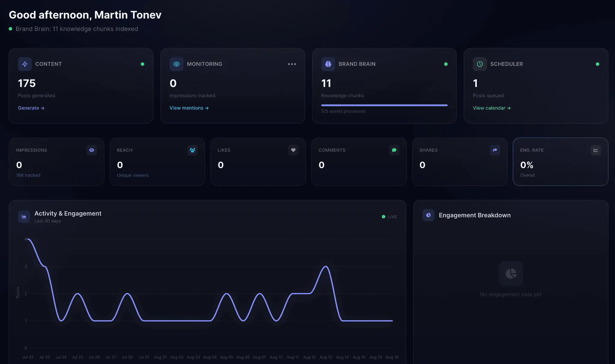The height and width of the screenshot is (364, 615).
Task: Click the 'Aug 19' label on the x-axis
Action: 392,357
